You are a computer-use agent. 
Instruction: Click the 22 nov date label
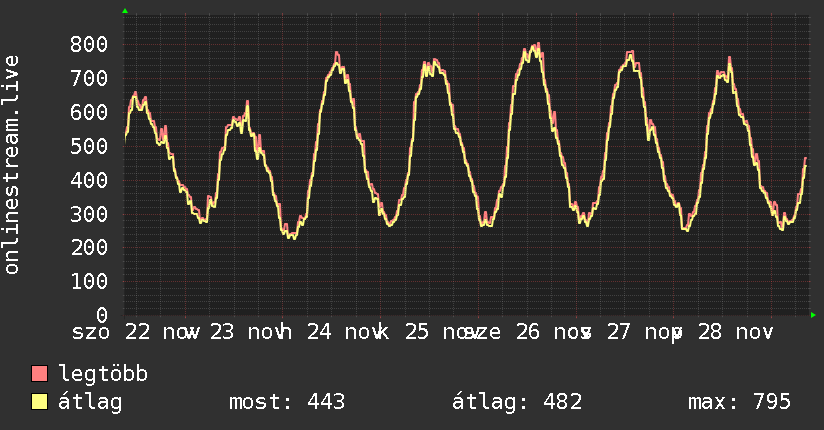pyautogui.click(x=162, y=332)
